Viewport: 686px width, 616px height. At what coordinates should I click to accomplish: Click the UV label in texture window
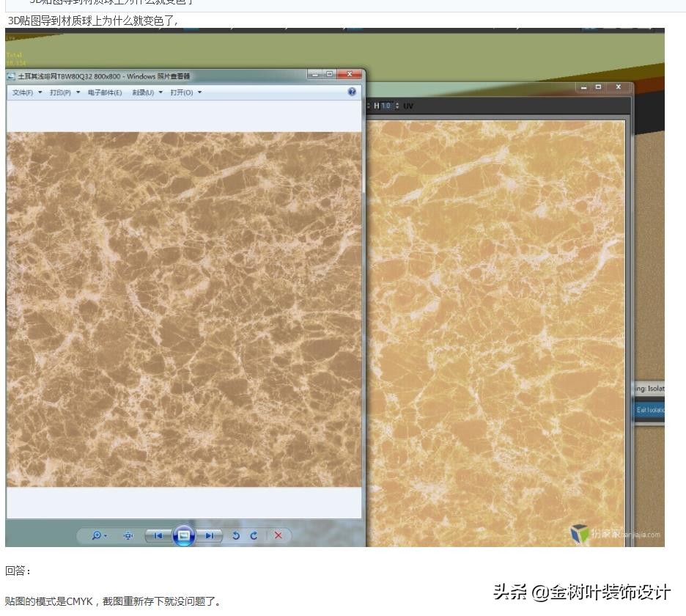(x=408, y=106)
